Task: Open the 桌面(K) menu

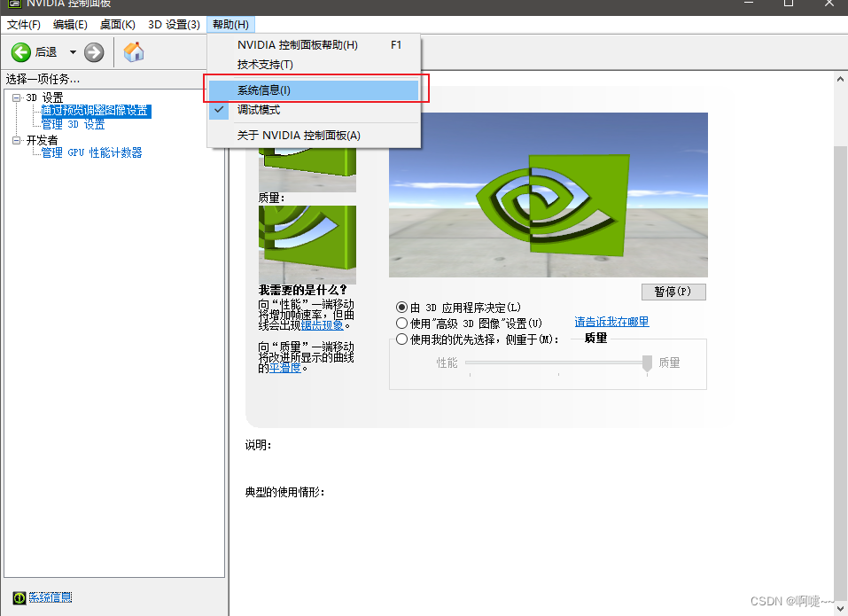Action: (117, 25)
